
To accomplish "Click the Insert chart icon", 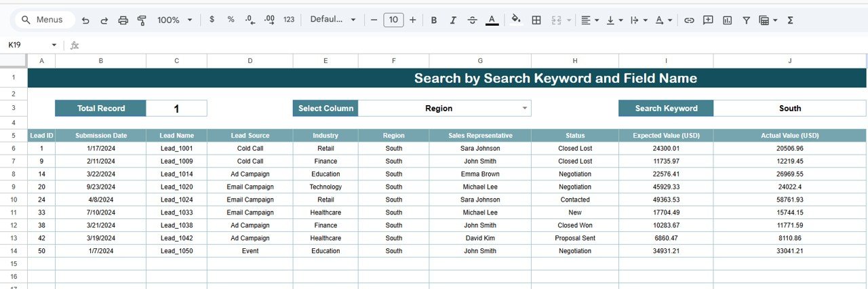I will [x=728, y=20].
